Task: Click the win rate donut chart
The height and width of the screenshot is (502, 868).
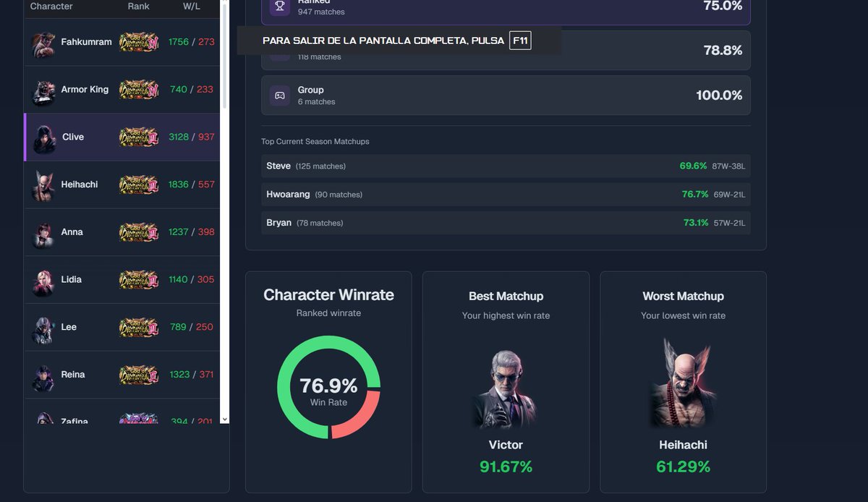Action: 328,387
